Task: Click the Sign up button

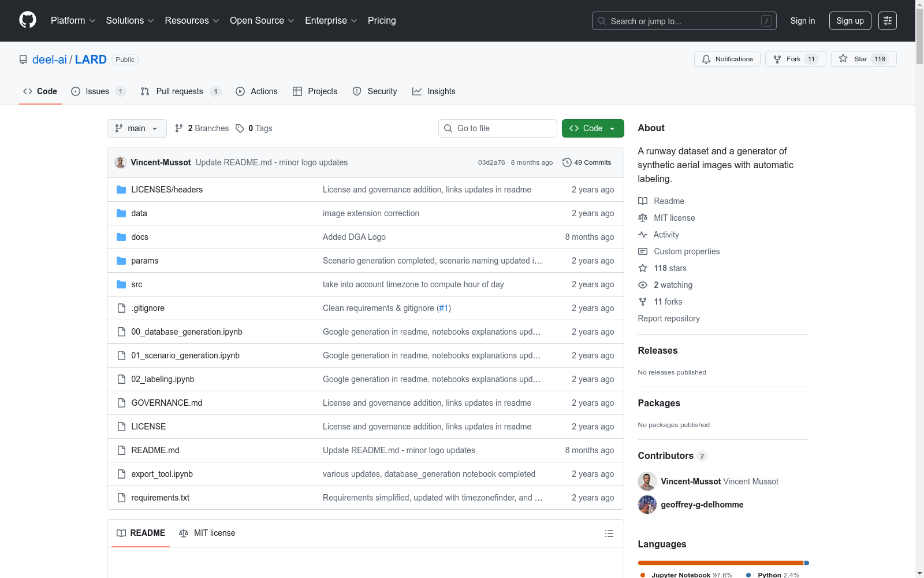Action: [850, 21]
